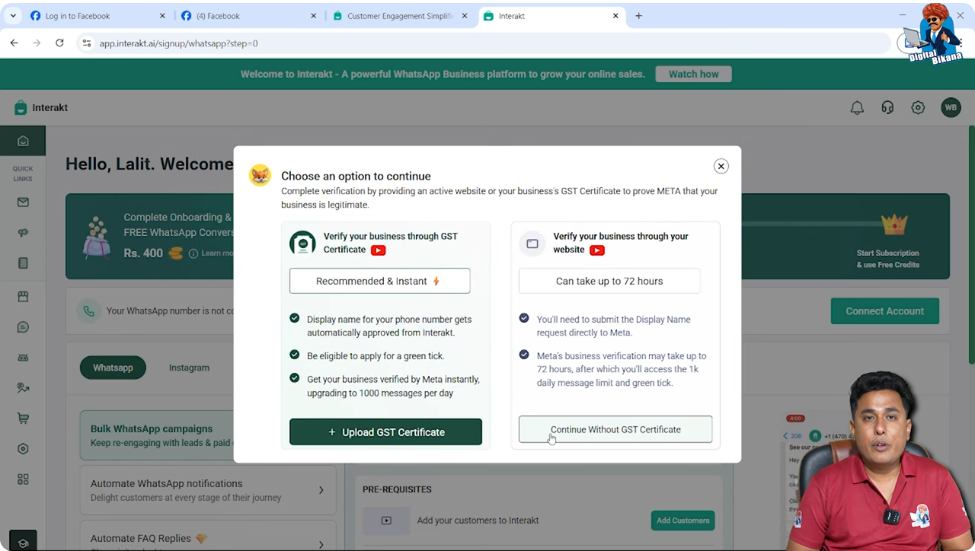Screen dimensions: 975x551
Task: Open the four-squares grid sidebar icon
Action: pos(23,479)
